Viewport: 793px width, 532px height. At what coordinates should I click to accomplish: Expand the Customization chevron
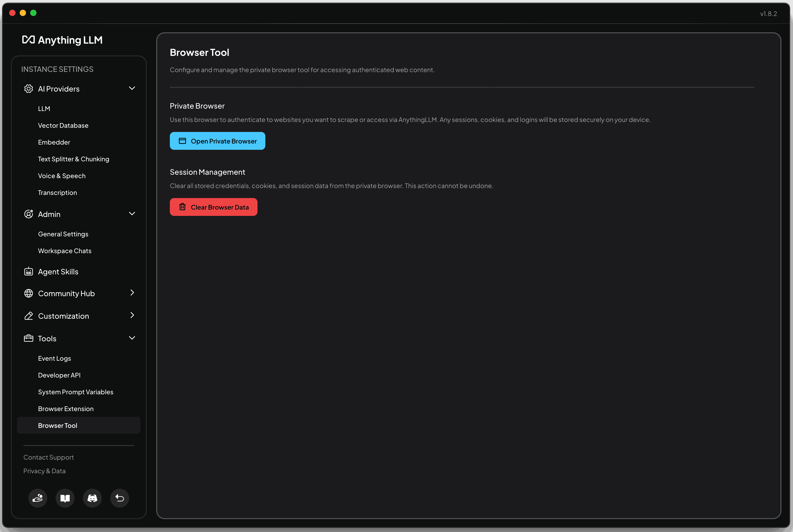click(132, 315)
